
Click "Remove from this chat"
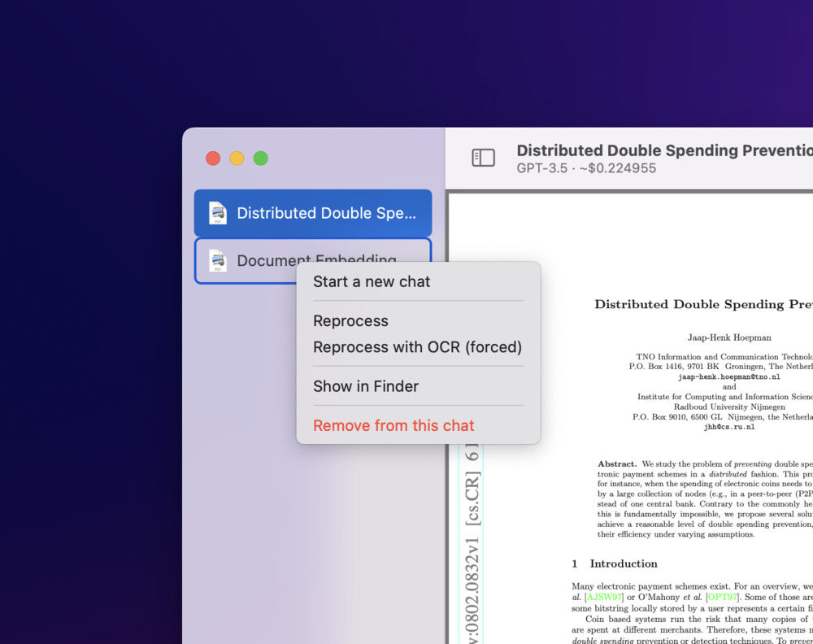pyautogui.click(x=393, y=425)
